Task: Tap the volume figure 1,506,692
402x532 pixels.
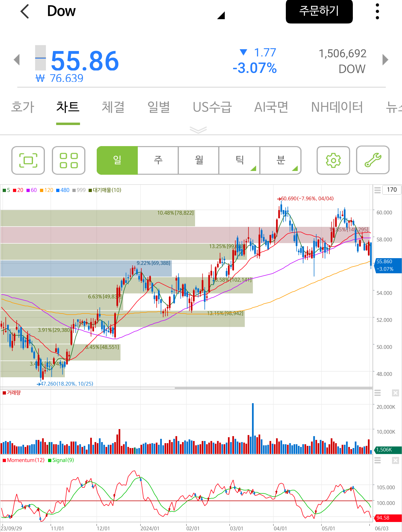Action: click(x=343, y=53)
